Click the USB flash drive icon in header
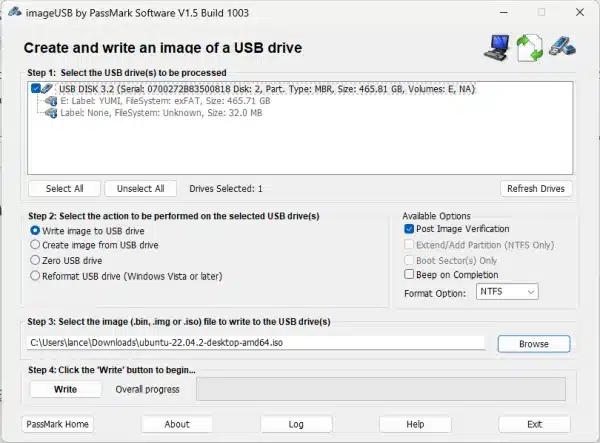The image size is (600, 443). point(562,46)
